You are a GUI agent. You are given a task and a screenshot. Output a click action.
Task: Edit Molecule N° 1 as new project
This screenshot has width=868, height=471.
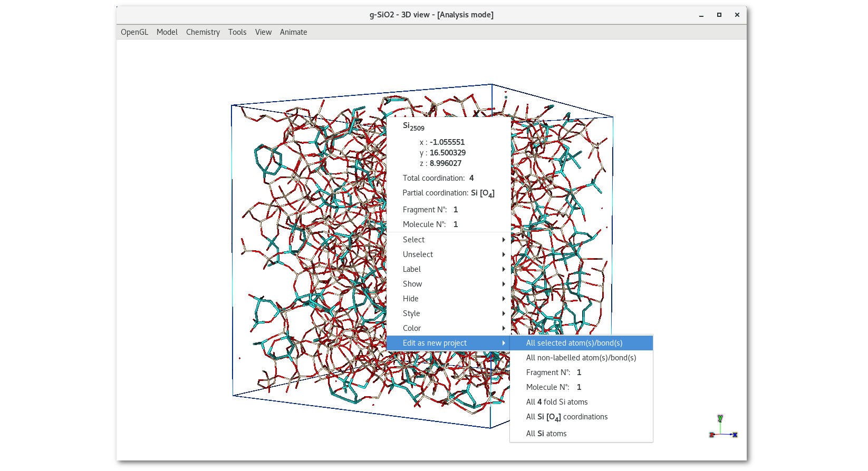554,387
